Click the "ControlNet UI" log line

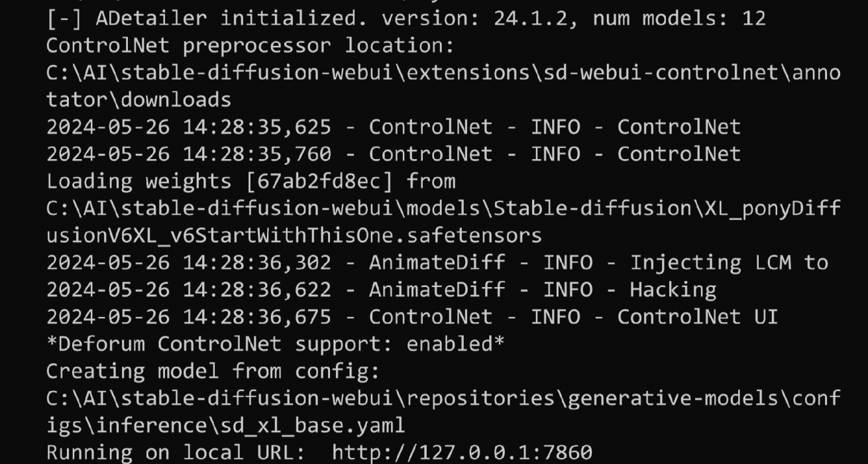click(411, 317)
